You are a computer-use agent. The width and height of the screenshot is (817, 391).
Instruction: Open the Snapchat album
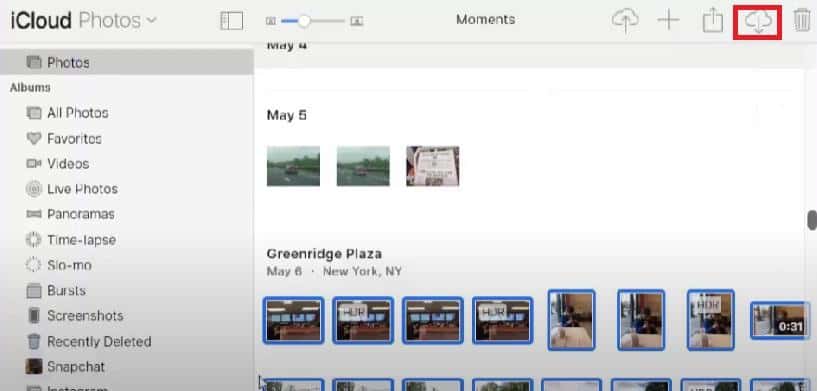click(76, 366)
